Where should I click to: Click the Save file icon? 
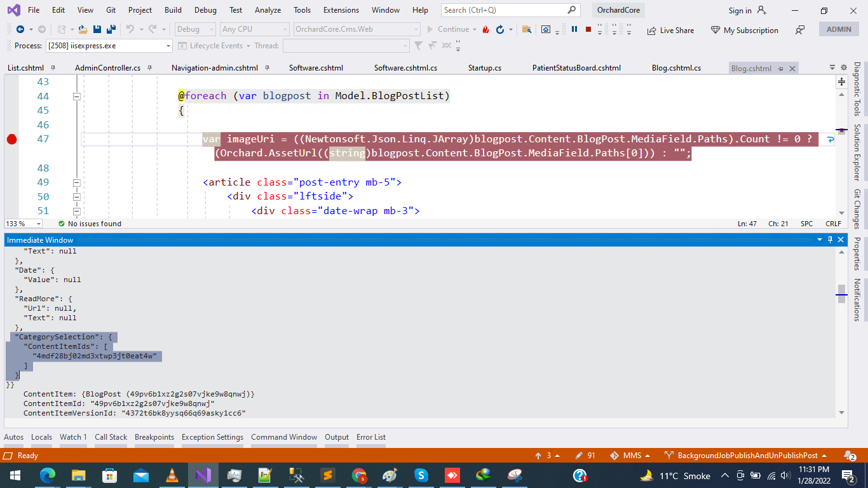[x=97, y=29]
